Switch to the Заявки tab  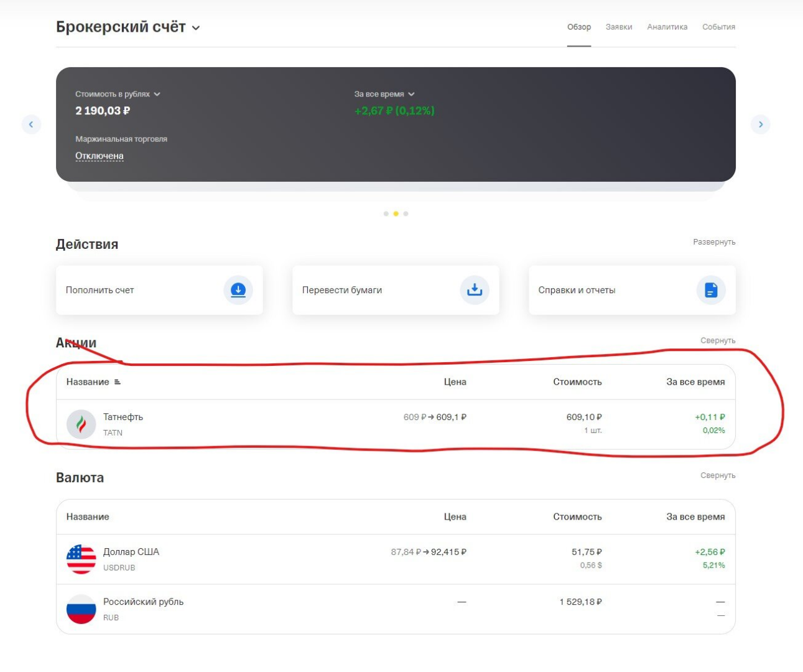618,27
